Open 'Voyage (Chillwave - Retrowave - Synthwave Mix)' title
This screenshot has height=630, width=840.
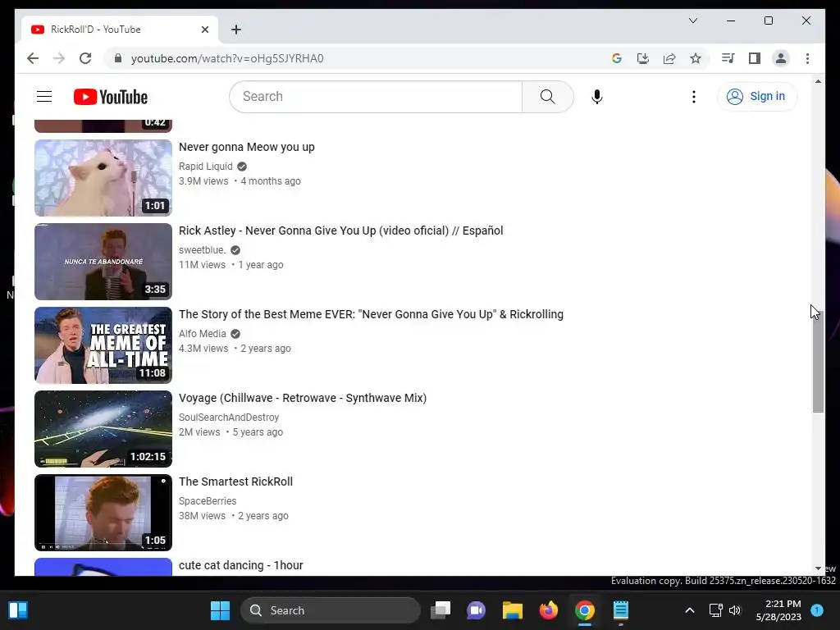pyautogui.click(x=303, y=398)
